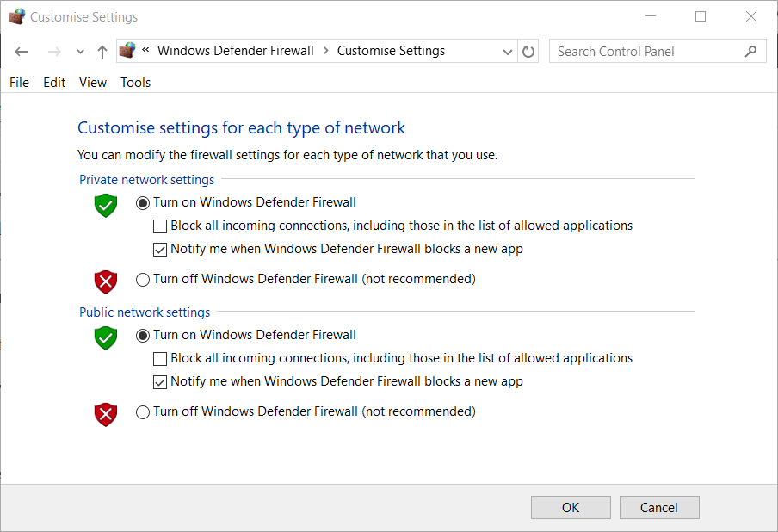Click the Search Control Panel field
Image resolution: width=778 pixels, height=532 pixels.
[645, 52]
